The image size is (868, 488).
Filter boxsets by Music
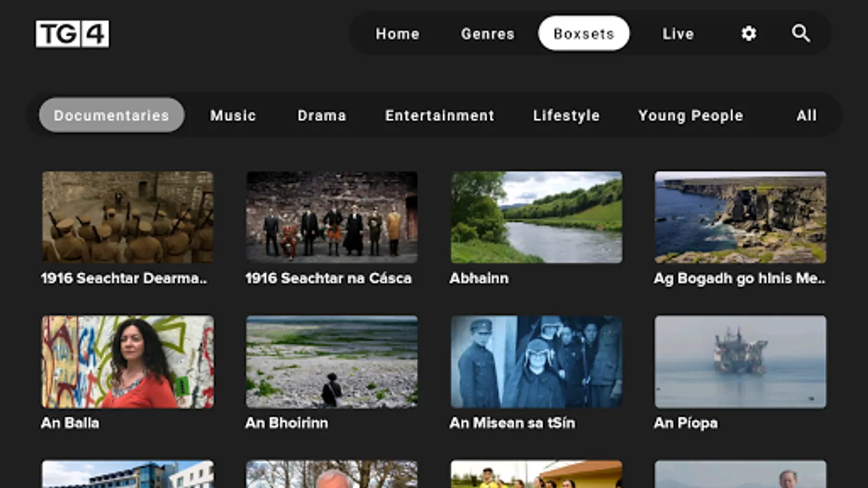click(233, 115)
